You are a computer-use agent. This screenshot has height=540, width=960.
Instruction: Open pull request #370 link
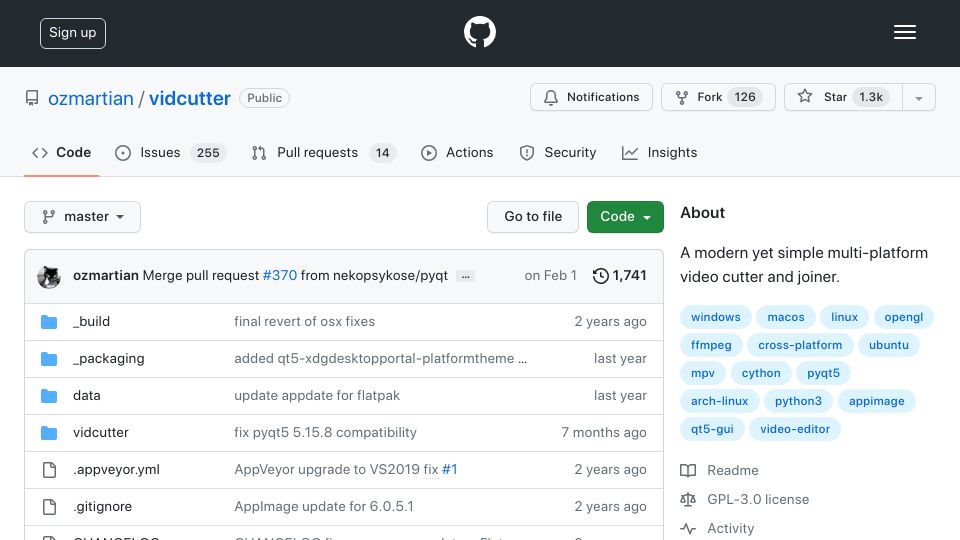pos(280,276)
